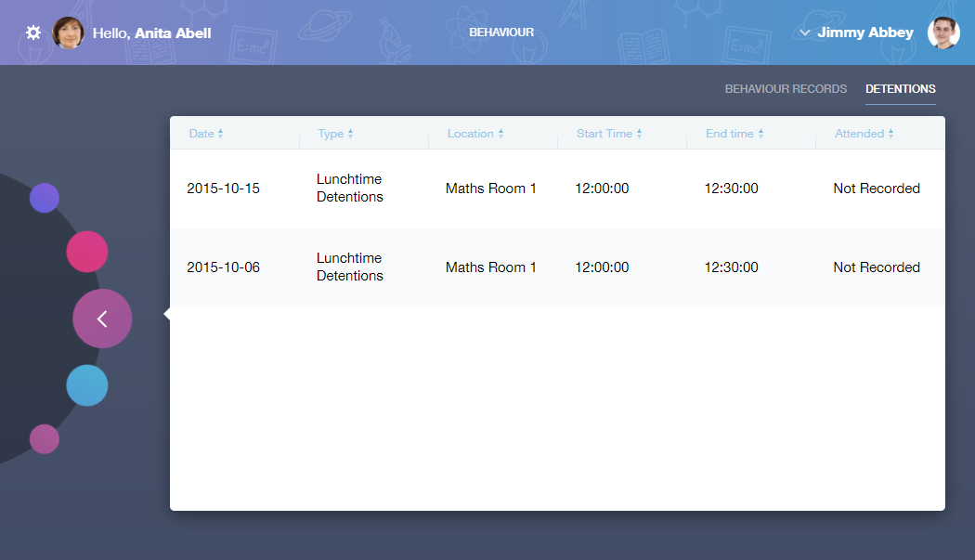Click Lunchtime Detentions in 2015-10-15 row
The height and width of the screenshot is (560, 975).
tap(349, 188)
